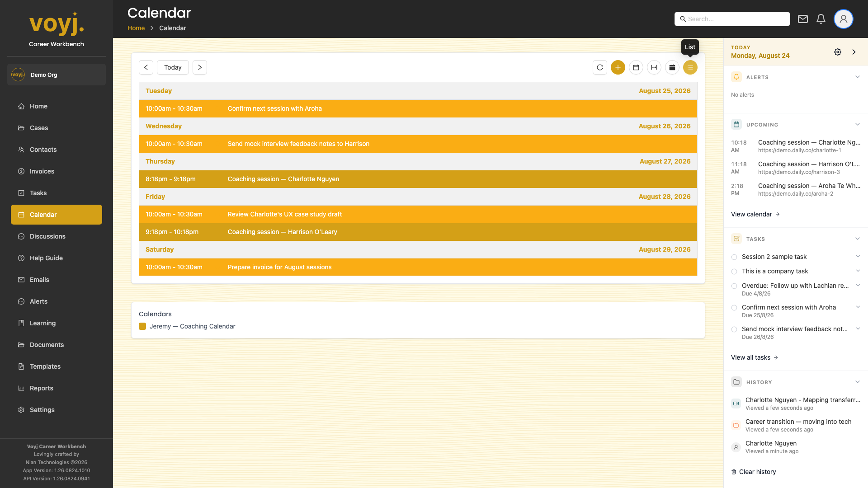Open the 'Coaching session — Charlotte Nguyen' calendar event

coord(418,179)
